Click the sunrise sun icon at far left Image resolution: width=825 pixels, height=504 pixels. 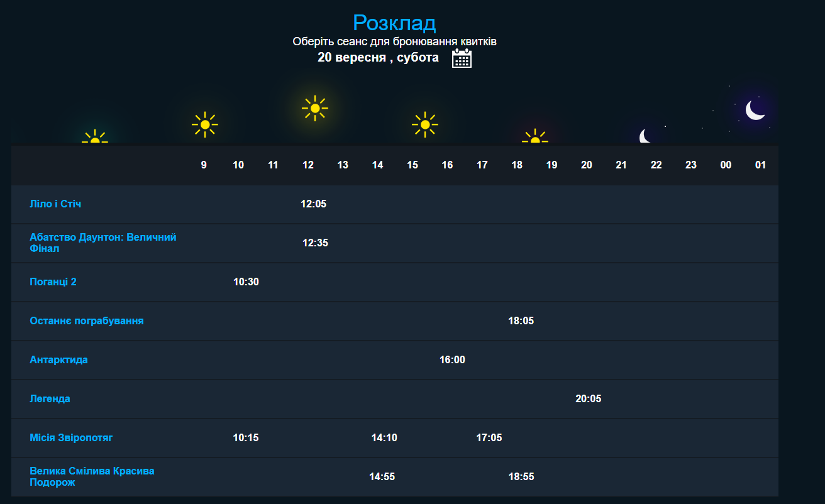pos(95,138)
